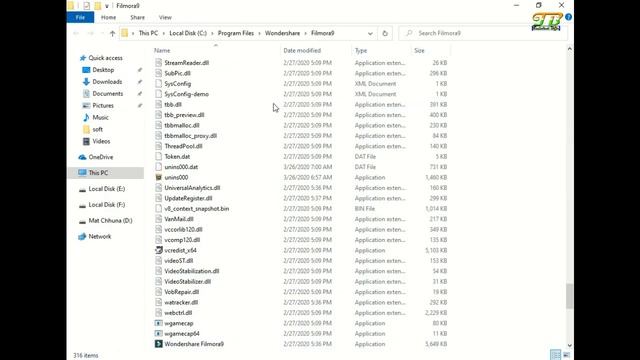Switch to Large icons view layout
Viewport: 640px width, 360px height.
[x=567, y=355]
